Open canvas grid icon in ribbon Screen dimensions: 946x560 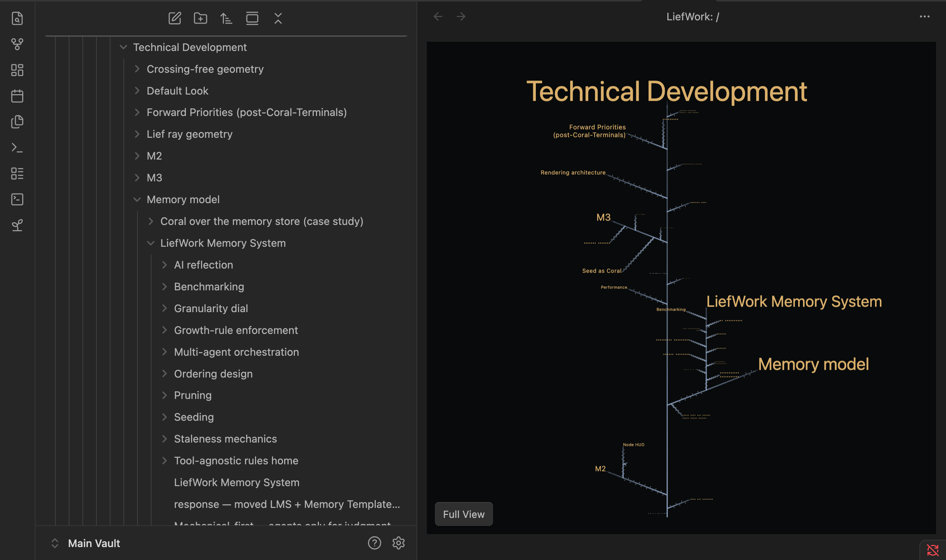tap(17, 70)
